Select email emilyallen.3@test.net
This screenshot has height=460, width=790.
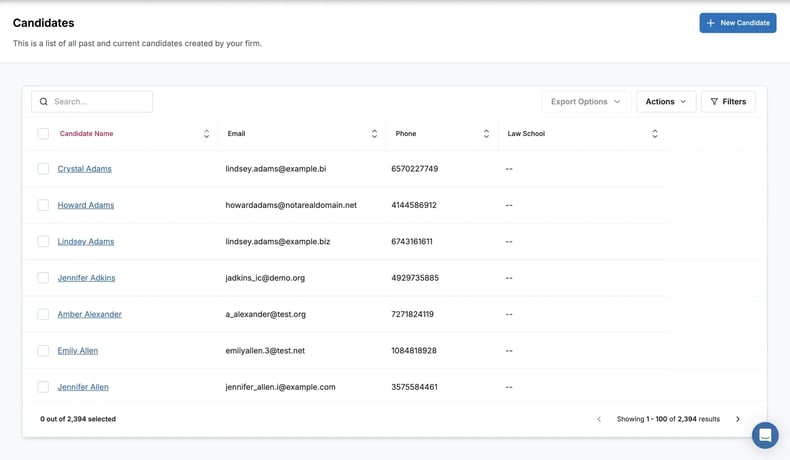[265, 351]
